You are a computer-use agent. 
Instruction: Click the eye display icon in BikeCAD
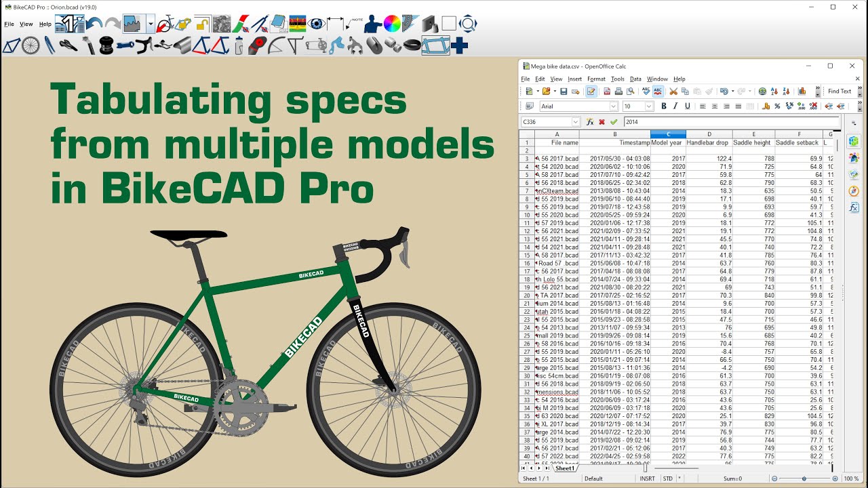pos(316,24)
